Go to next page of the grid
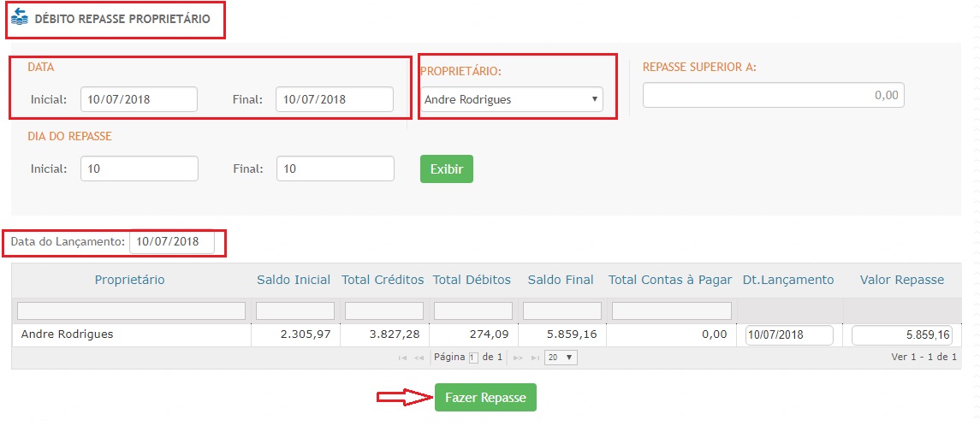Viewport: 980px width, 426px height. [518, 358]
